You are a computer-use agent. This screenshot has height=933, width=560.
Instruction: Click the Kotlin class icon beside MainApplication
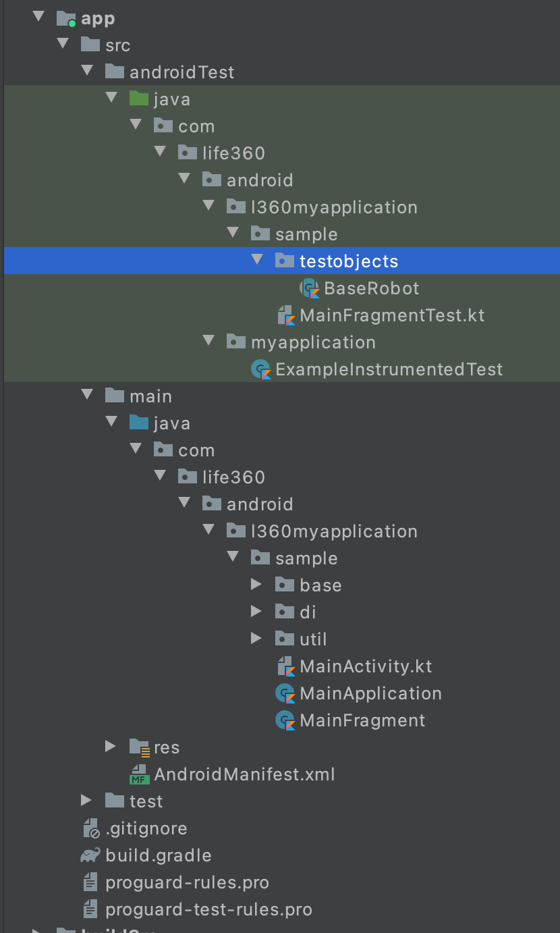point(287,693)
